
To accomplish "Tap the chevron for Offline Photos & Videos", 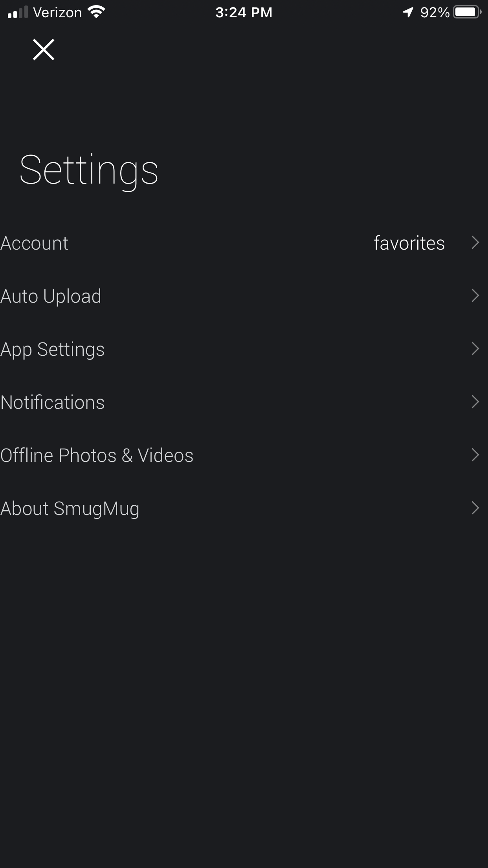I will coord(475,455).
